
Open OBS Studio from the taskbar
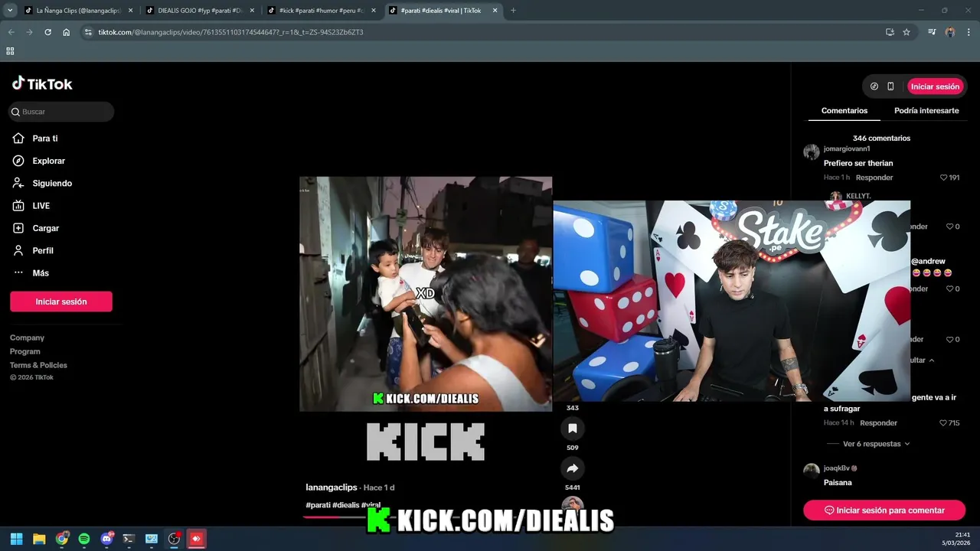(x=174, y=539)
